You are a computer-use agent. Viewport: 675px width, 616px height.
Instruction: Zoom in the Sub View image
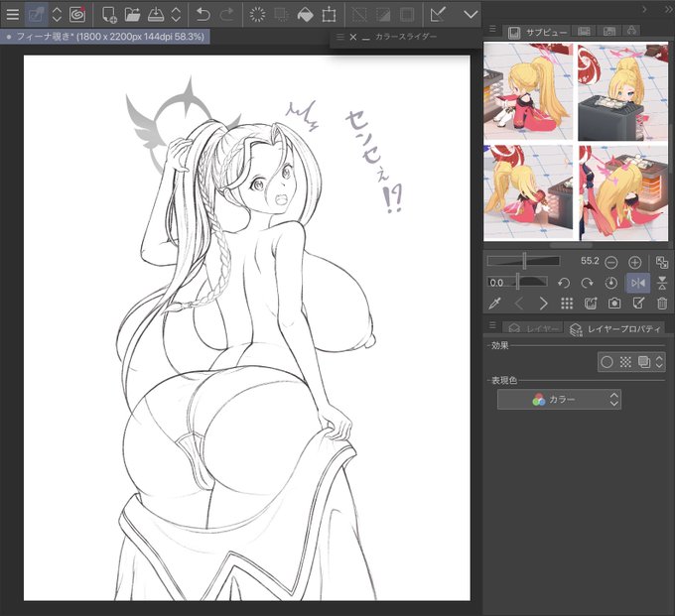pos(635,262)
